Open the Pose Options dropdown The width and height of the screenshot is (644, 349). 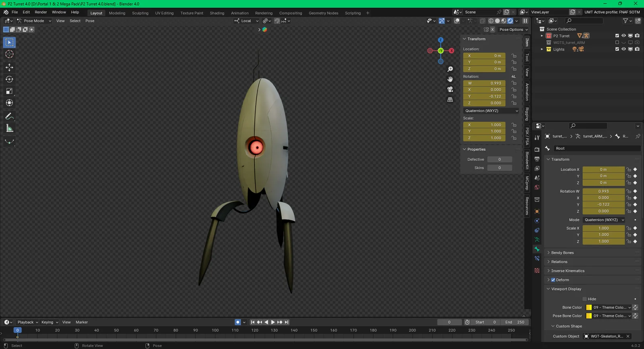(514, 29)
